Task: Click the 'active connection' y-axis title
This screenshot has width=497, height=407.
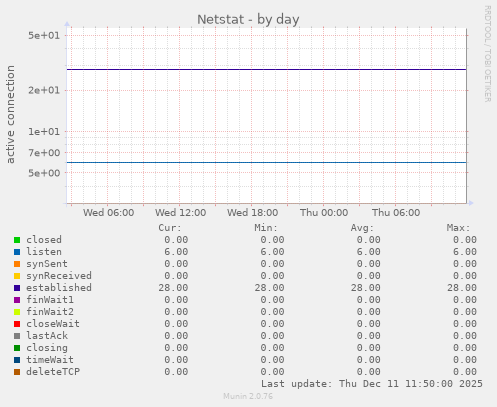Action: [10, 114]
